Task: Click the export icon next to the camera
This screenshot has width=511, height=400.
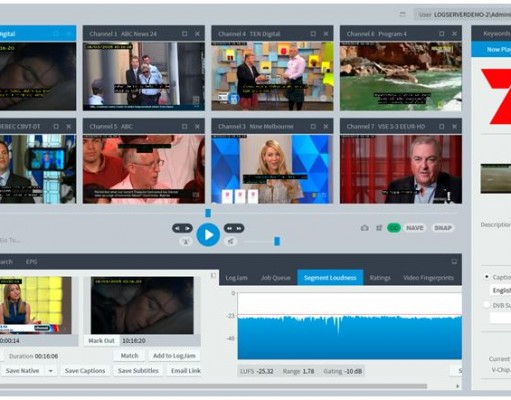Action: [379, 228]
